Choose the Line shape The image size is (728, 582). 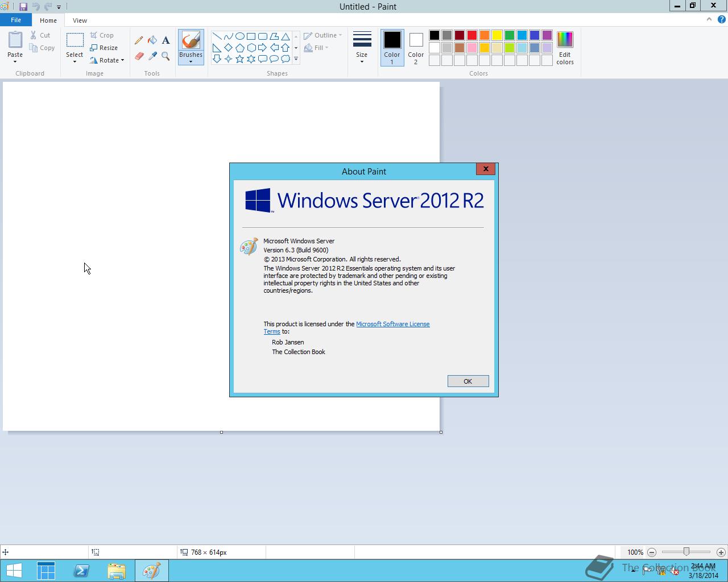217,36
